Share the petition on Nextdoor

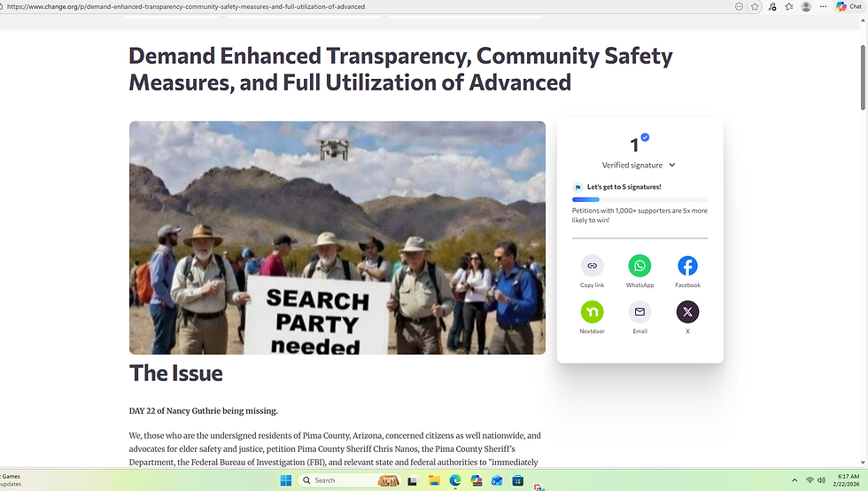(592, 311)
